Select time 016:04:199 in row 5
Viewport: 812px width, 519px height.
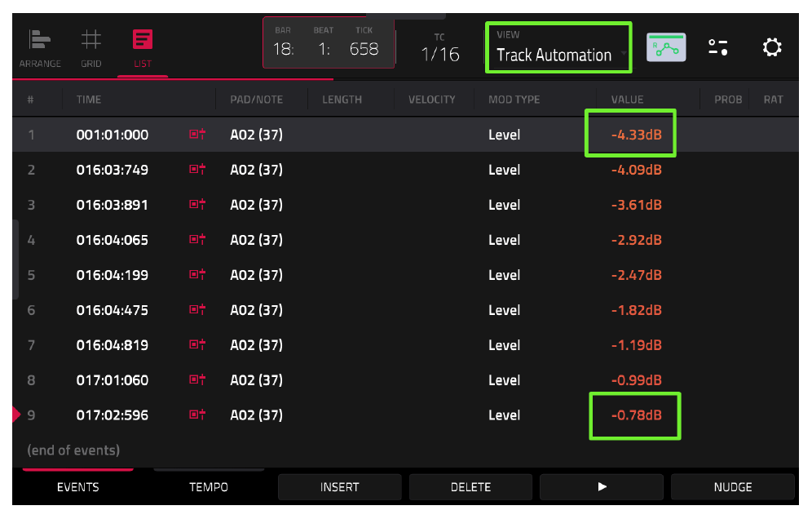113,275
